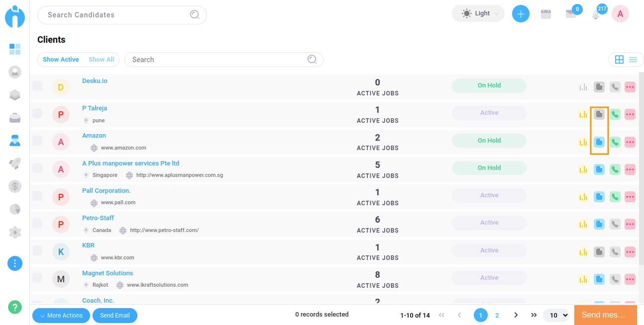Click the Search Candidates input field

tap(122, 15)
